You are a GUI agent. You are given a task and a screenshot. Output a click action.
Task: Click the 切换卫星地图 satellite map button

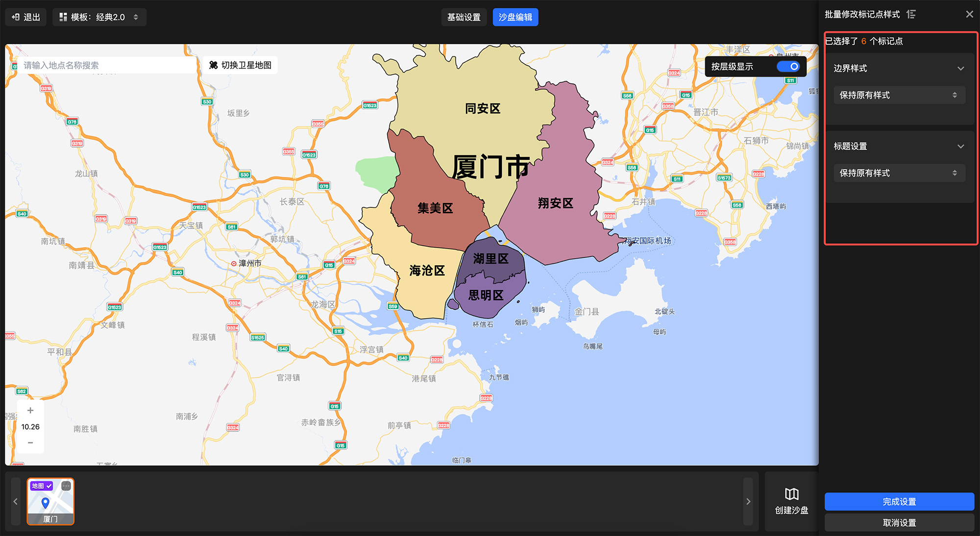(240, 65)
